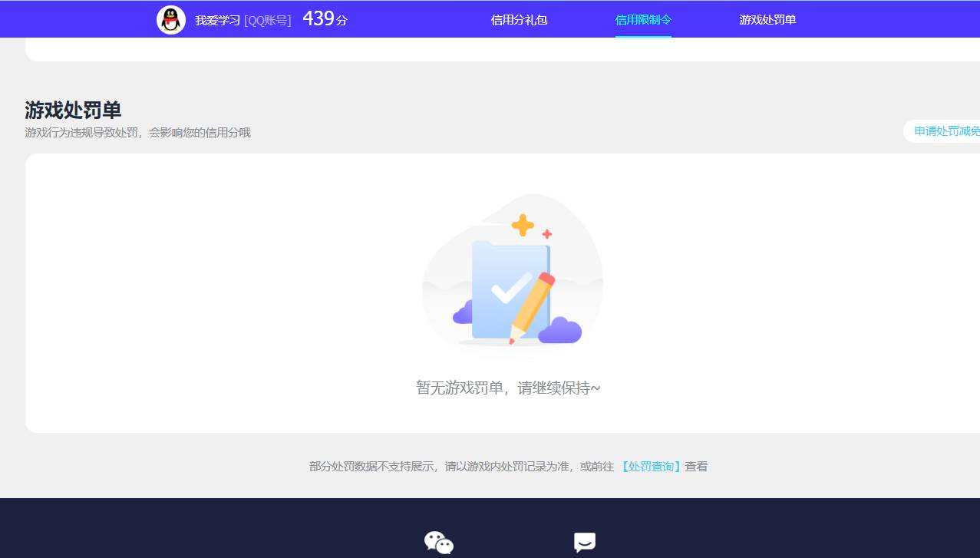Open the 【处罚查询】 link
This screenshot has width=980, height=558.
tap(651, 467)
